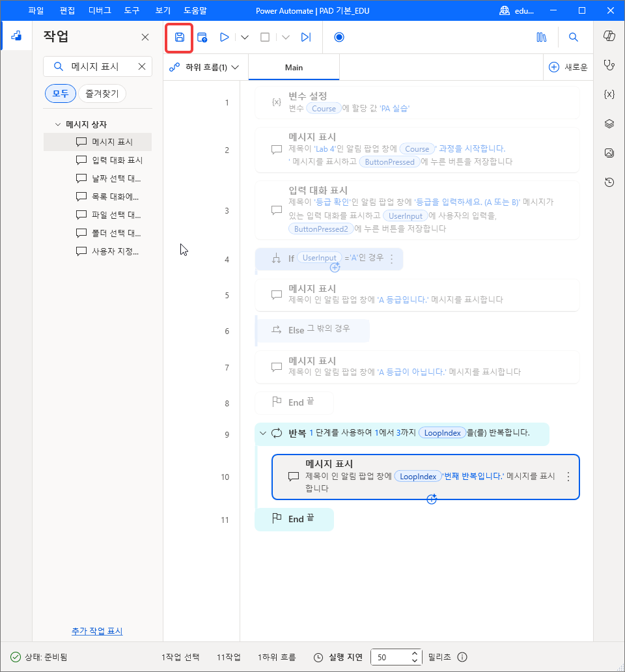The height and width of the screenshot is (672, 625).
Task: Select 메시지 표시 action in the list
Action: tap(98, 142)
